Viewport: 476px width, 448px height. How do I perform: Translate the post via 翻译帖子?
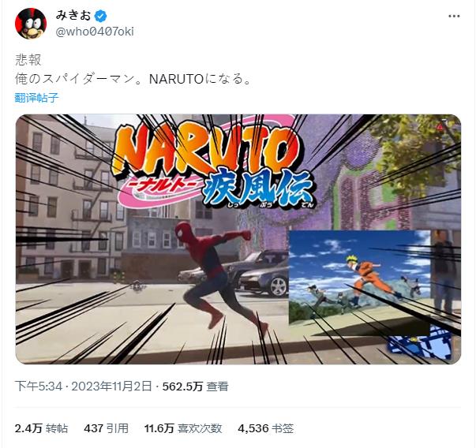coord(36,98)
